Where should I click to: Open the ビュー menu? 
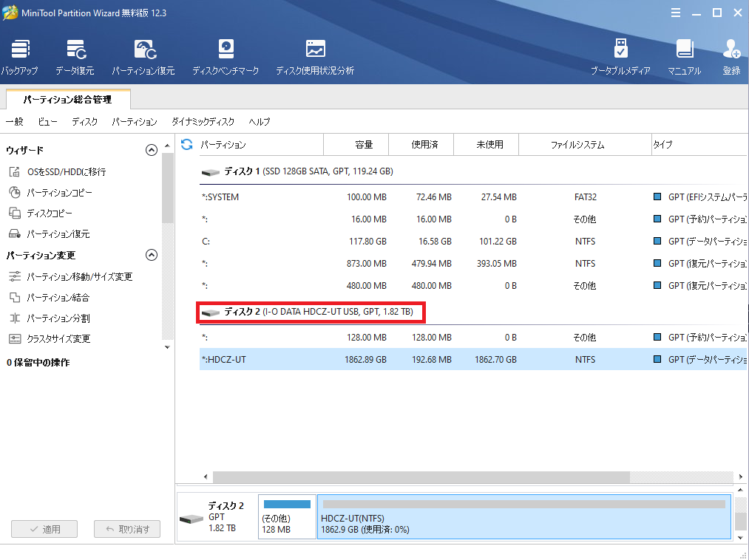48,122
